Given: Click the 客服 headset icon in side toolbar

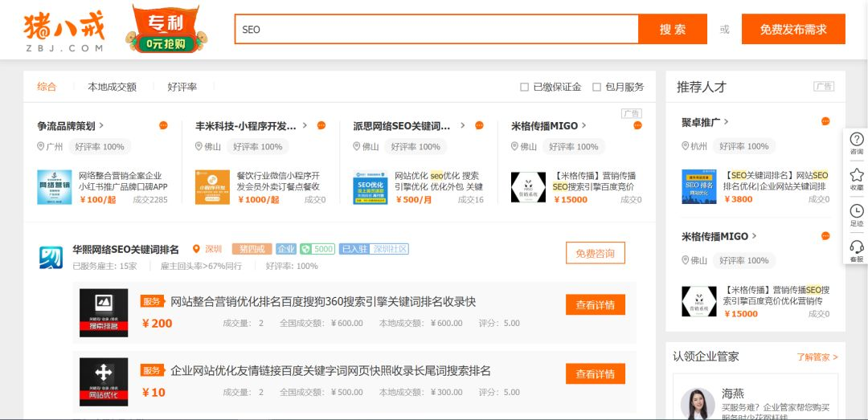Looking at the screenshot, I should coord(857,251).
